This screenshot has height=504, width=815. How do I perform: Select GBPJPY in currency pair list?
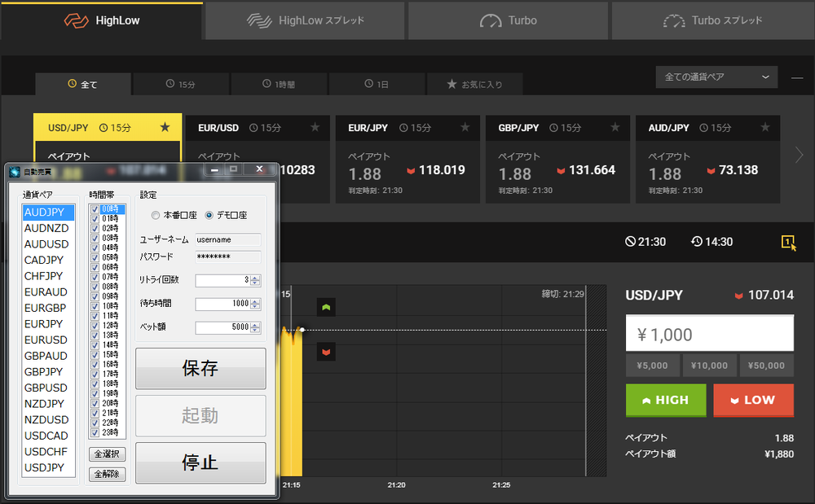[49, 371]
